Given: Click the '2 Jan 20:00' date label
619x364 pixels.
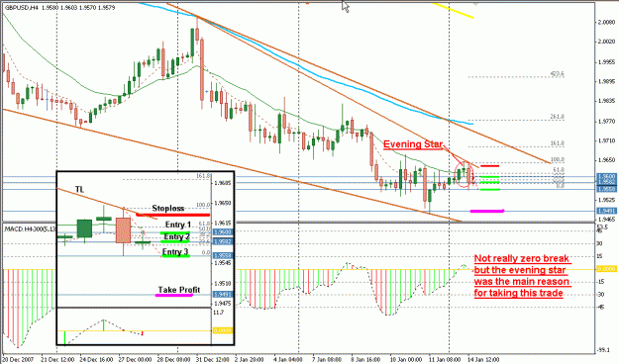Looking at the screenshot, I should coord(250,360).
